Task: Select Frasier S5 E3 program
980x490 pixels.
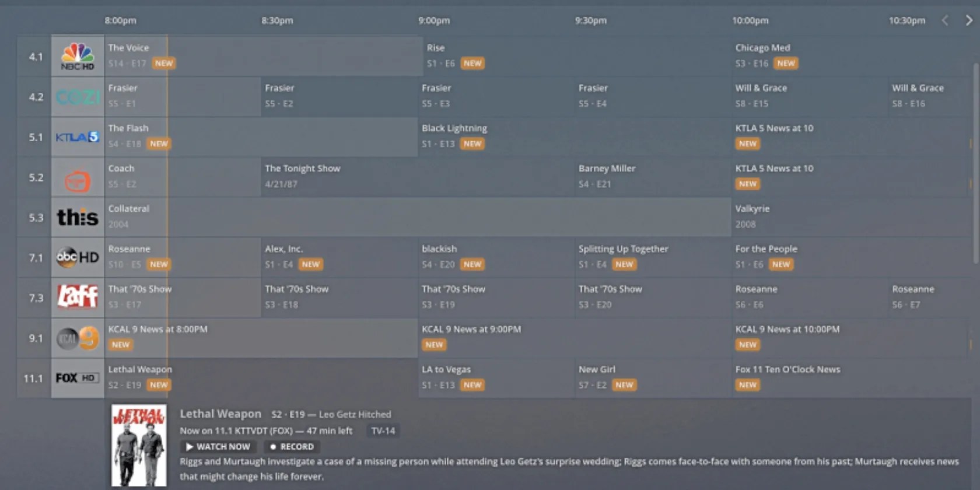Action: pos(496,97)
